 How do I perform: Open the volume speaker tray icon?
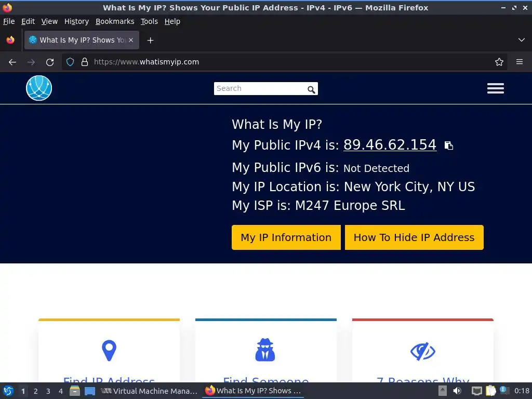pyautogui.click(x=457, y=391)
